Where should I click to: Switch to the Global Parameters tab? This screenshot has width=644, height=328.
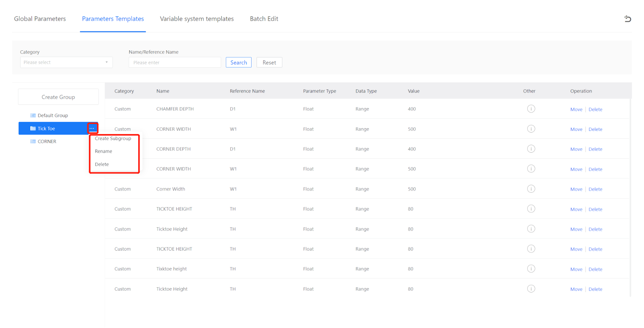(40, 19)
